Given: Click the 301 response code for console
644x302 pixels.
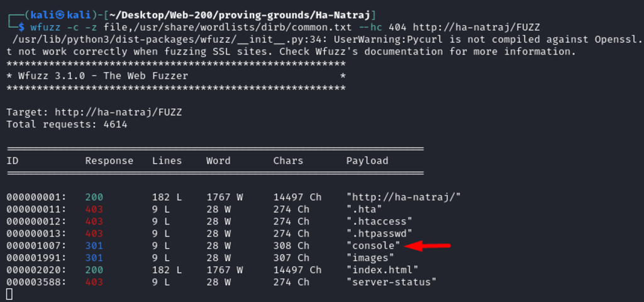Looking at the screenshot, I should pyautogui.click(x=94, y=245).
